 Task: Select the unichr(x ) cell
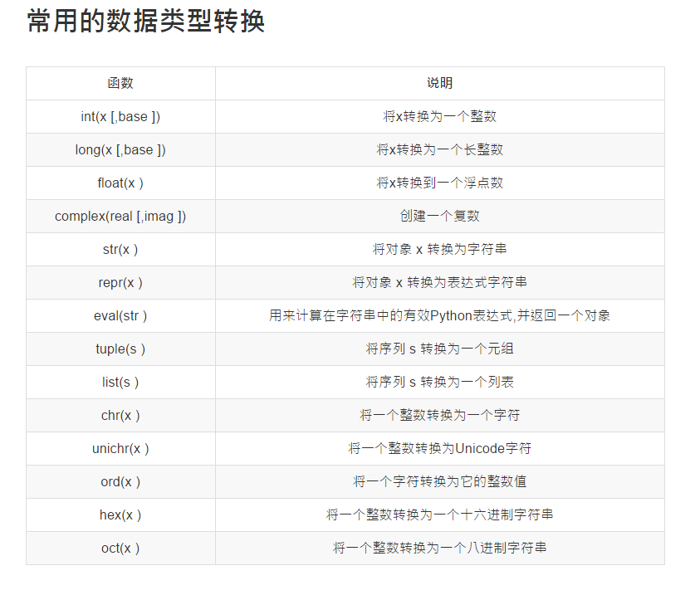tap(120, 449)
